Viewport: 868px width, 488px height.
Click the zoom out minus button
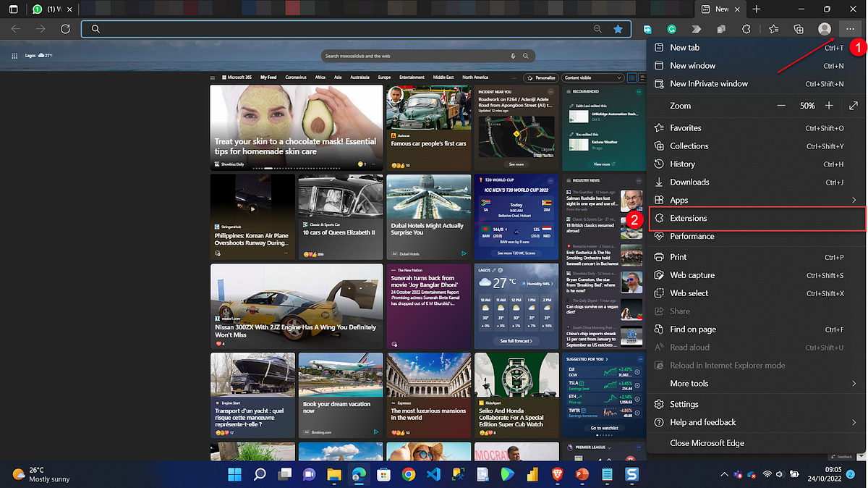tap(781, 106)
